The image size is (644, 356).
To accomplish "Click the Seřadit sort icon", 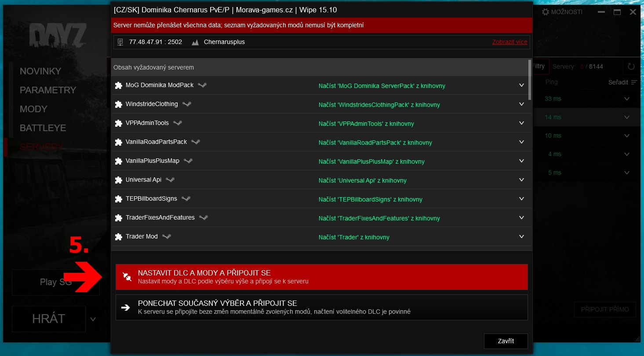I will [634, 82].
